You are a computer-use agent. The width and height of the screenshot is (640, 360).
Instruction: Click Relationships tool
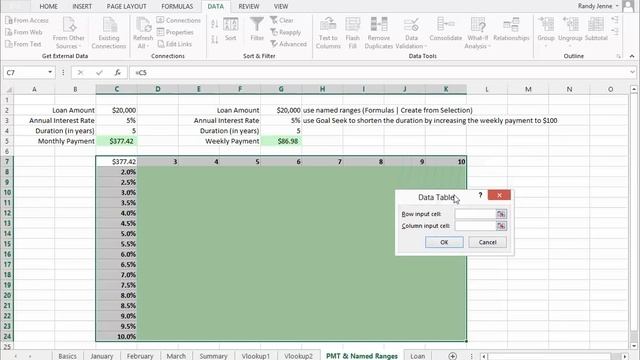coord(511,29)
